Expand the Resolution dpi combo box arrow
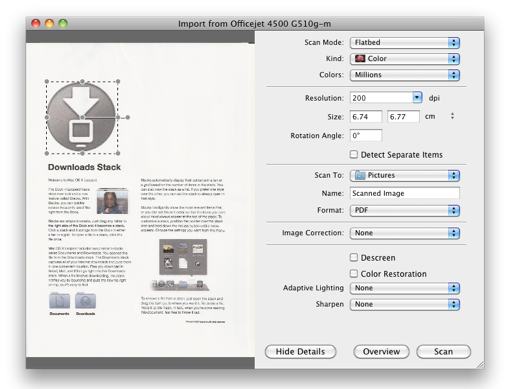This screenshot has height=389, width=510. point(417,98)
